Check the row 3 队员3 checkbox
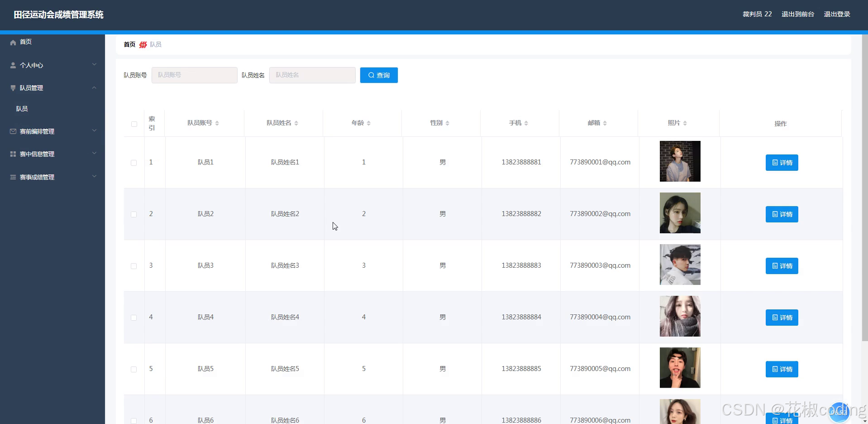This screenshot has width=868, height=424. (x=134, y=266)
